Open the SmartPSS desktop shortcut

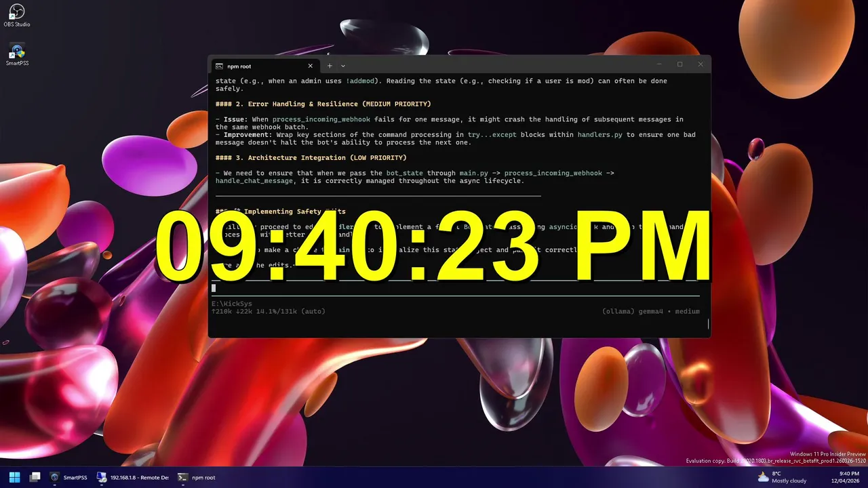[x=17, y=54]
